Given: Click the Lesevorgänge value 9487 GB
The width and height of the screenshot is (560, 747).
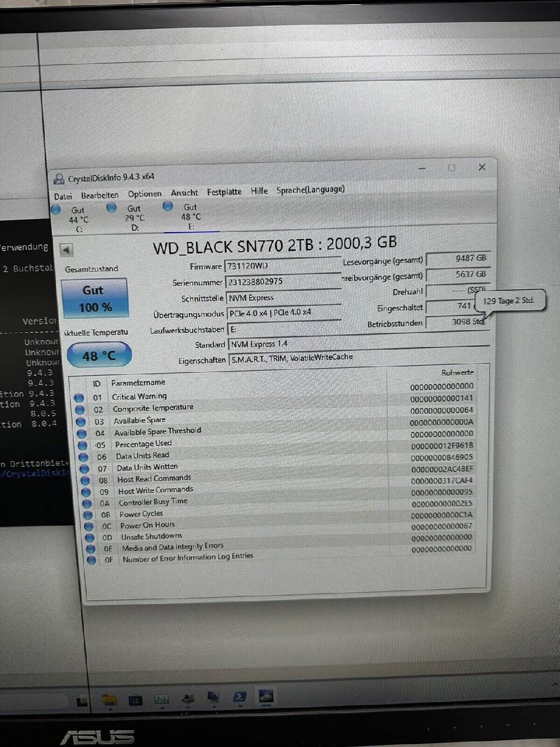Looking at the screenshot, I should click(x=458, y=258).
